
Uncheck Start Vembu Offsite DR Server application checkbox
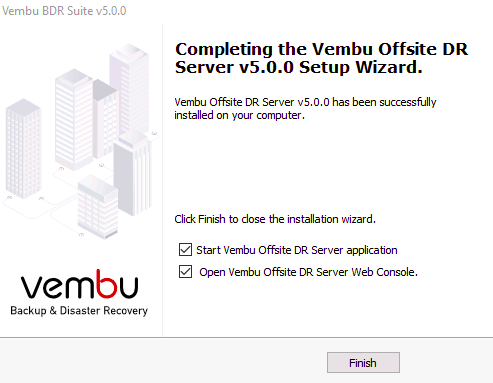(x=185, y=250)
